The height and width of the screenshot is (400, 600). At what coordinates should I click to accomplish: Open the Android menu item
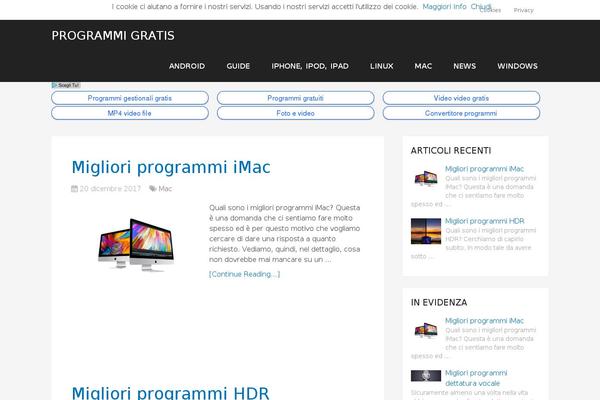[x=187, y=66]
